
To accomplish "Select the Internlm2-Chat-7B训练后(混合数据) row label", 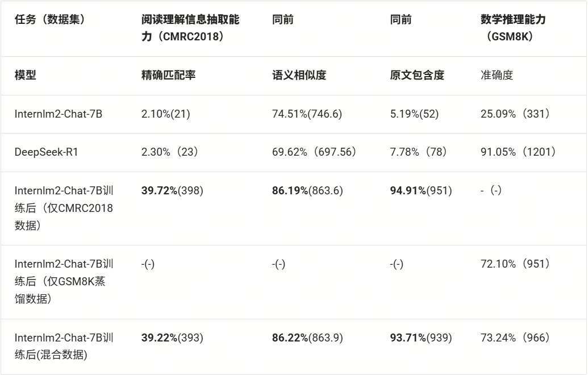I will [64, 346].
